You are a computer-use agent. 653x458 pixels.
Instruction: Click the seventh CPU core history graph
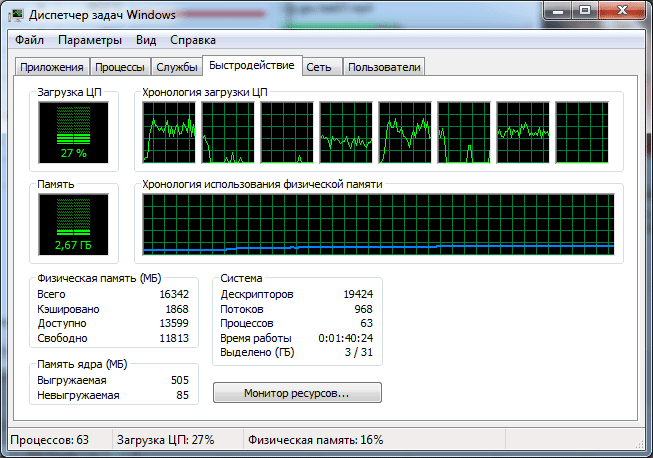click(x=523, y=132)
